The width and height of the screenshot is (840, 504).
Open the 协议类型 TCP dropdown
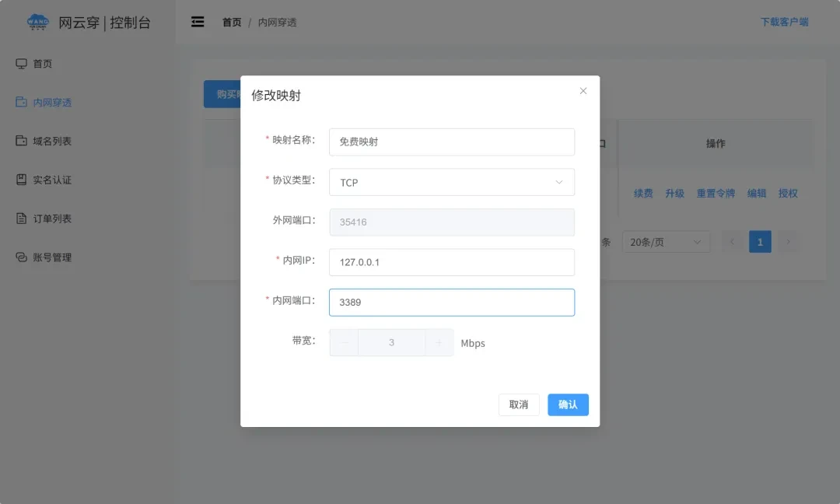[x=452, y=182]
